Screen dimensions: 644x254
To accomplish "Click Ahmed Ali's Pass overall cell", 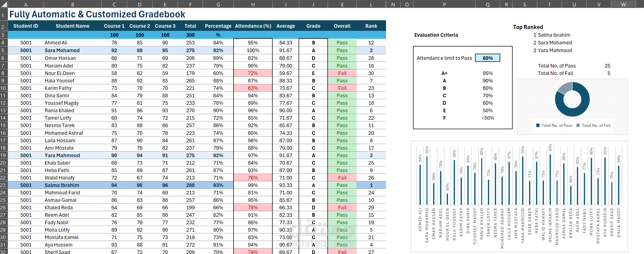I will 342,43.
